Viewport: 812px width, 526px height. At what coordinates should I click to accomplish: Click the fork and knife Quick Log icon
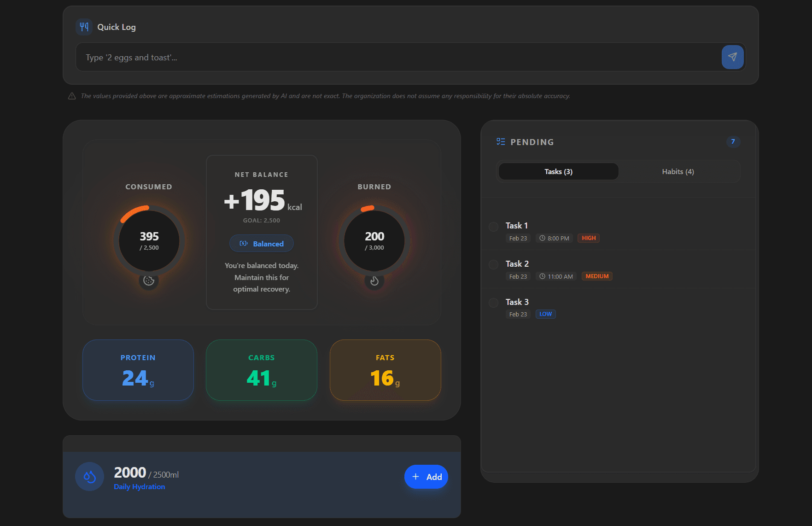pos(84,27)
